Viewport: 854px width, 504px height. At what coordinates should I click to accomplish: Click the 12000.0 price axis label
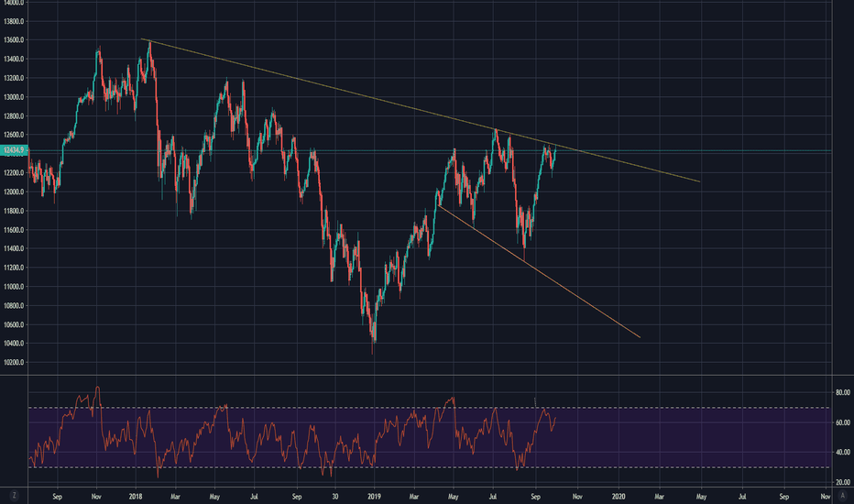click(x=14, y=192)
